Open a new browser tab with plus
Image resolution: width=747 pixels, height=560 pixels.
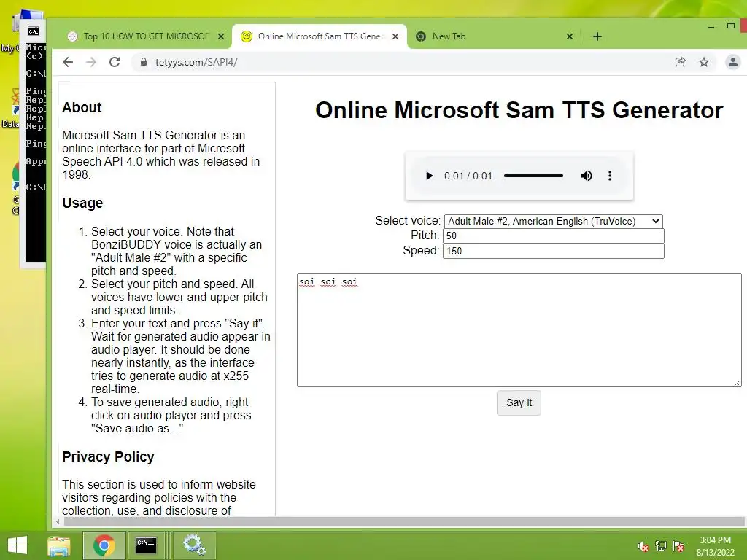coord(597,36)
